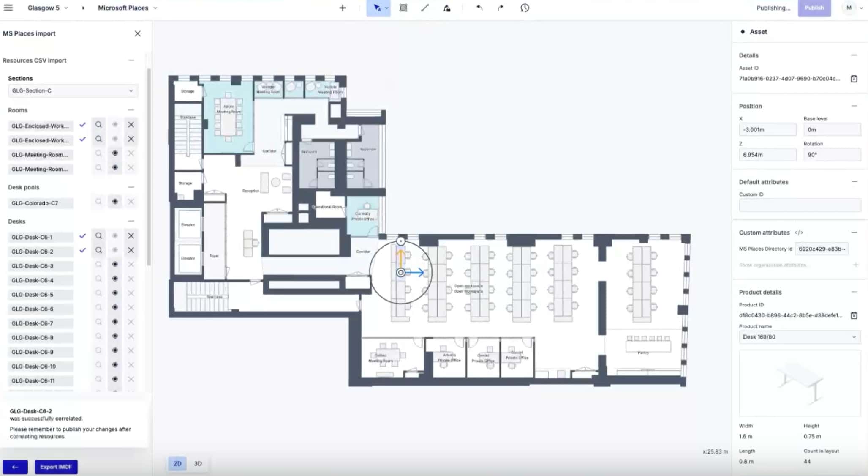Click the add organization attribute plus icon

(x=855, y=265)
